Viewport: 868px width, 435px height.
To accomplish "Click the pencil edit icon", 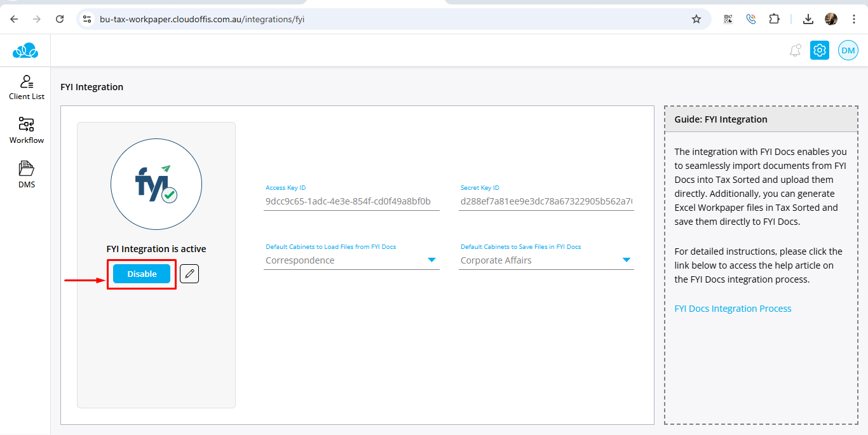I will (189, 274).
